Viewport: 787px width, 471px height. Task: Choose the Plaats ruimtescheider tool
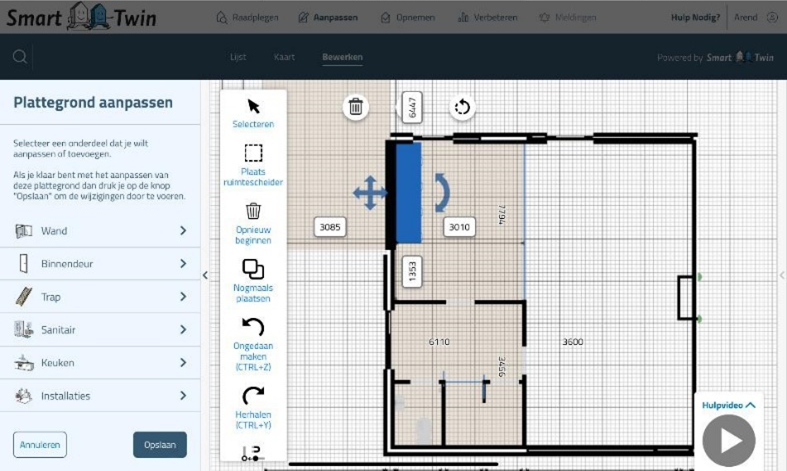click(x=253, y=153)
